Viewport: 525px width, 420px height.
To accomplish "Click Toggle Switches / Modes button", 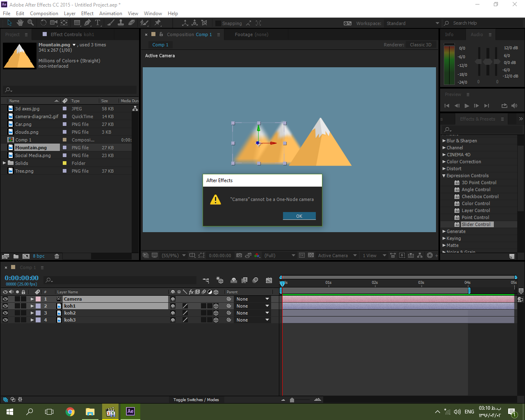I will click(196, 399).
